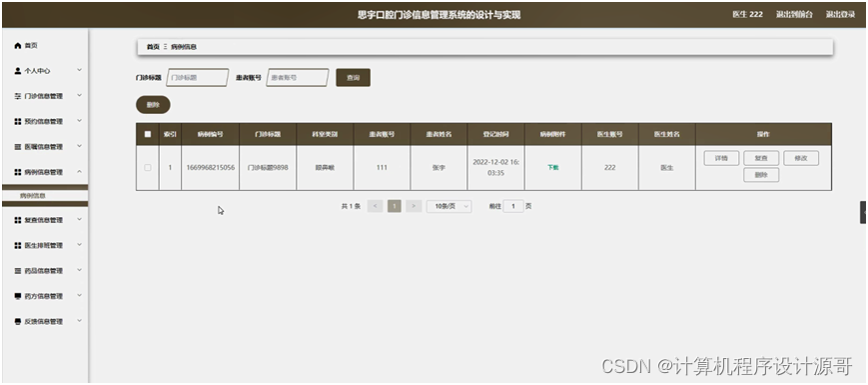
Task: Click the home icon beside 首页 in sidebar
Action: pyautogui.click(x=18, y=45)
